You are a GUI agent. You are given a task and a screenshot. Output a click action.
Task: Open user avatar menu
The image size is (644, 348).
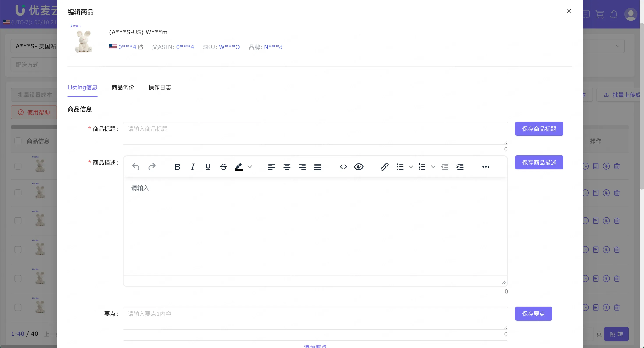tap(630, 14)
